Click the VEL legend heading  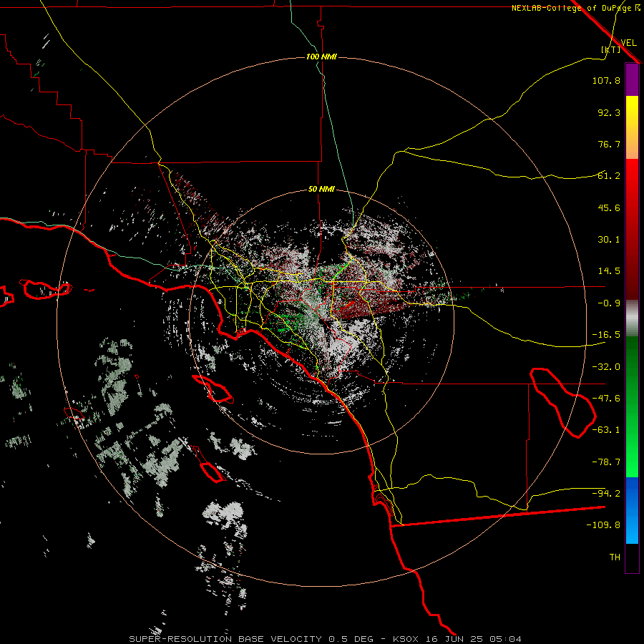(x=628, y=43)
